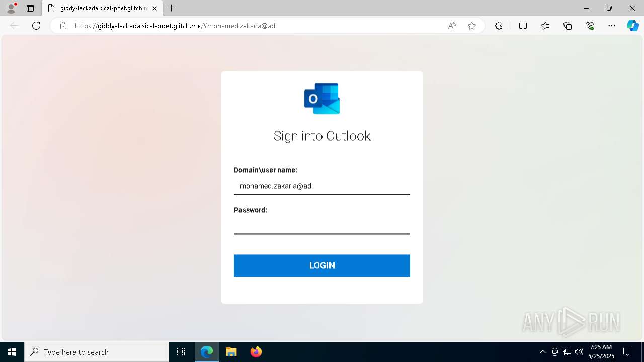
Task: Click the Outlook logo image
Action: click(322, 99)
